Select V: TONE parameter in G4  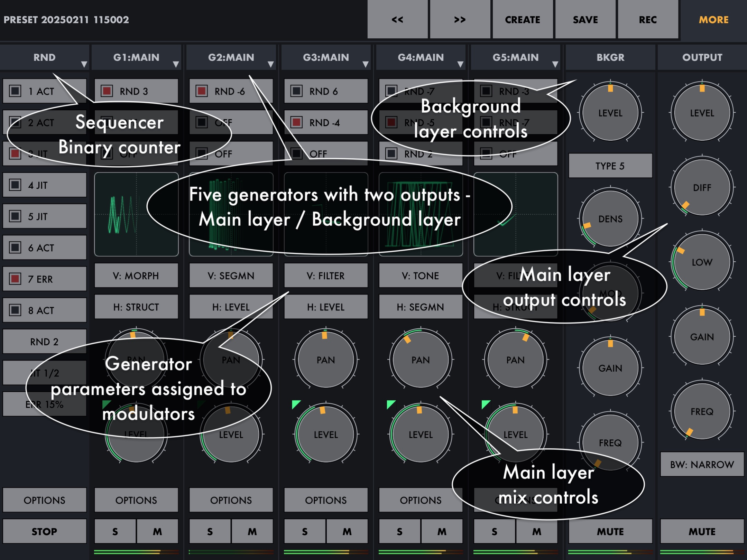pos(421,276)
